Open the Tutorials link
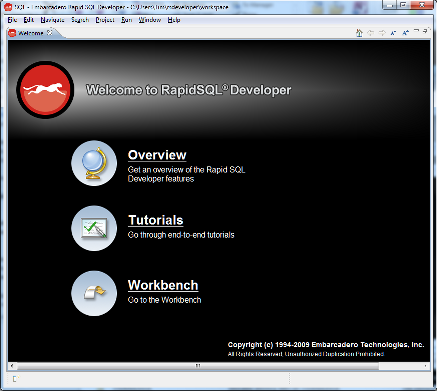The height and width of the screenshot is (391, 437). (156, 220)
